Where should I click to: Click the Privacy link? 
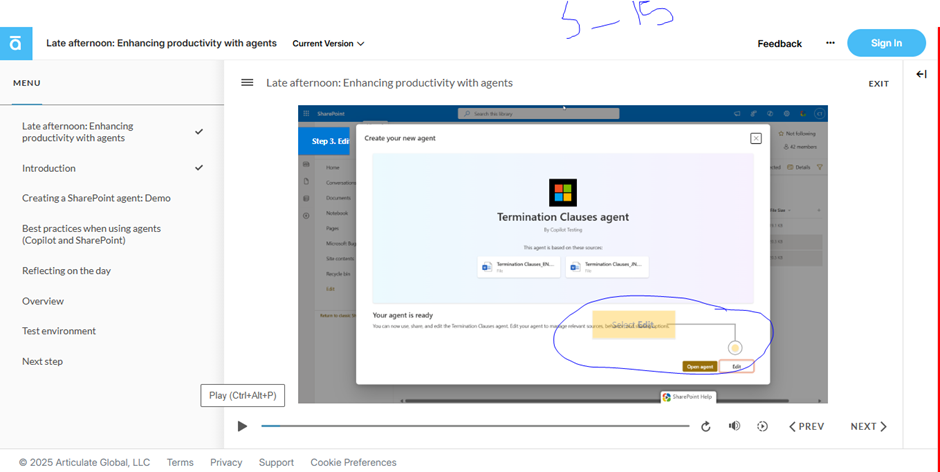pyautogui.click(x=226, y=462)
